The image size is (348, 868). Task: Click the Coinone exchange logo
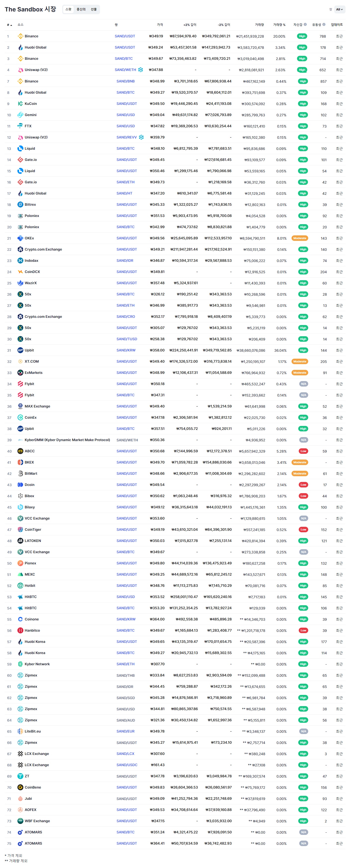[20, 619]
